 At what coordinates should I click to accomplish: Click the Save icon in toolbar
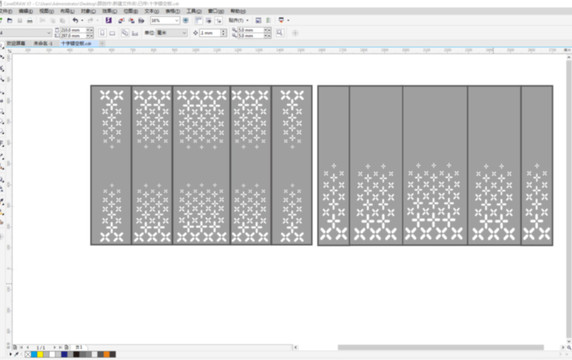coord(20,21)
